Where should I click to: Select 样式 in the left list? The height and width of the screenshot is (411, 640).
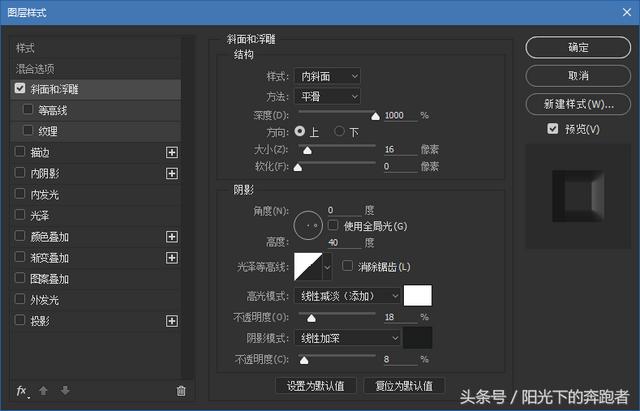[x=96, y=48]
